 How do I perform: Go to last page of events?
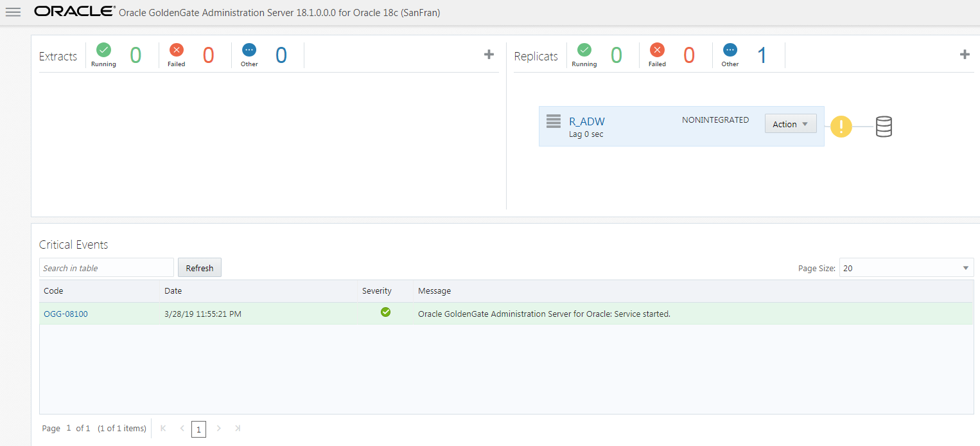238,428
